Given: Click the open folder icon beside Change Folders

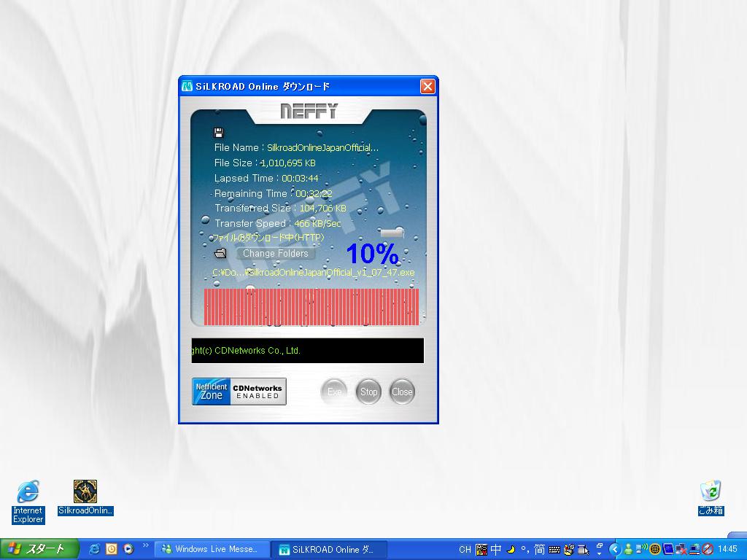Looking at the screenshot, I should pyautogui.click(x=220, y=253).
